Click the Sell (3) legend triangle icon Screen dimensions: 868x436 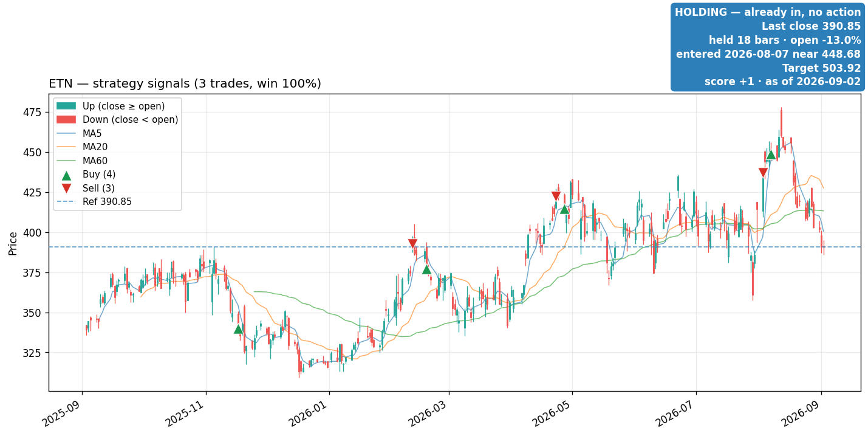click(x=66, y=189)
